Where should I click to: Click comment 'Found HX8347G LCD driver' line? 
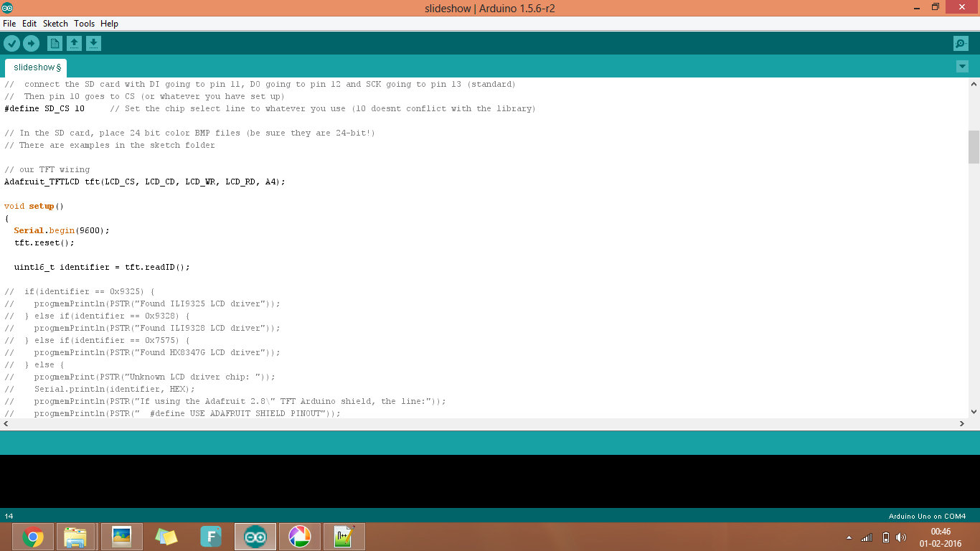pyautogui.click(x=142, y=352)
